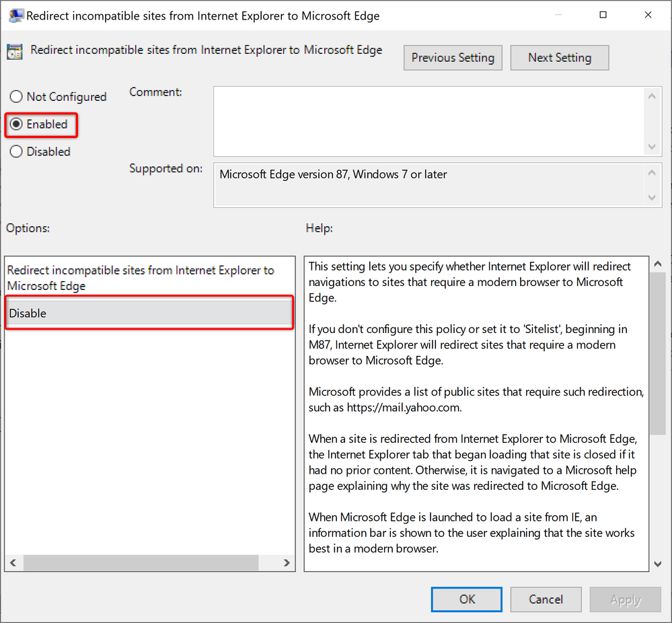Click the 'When Microsoft Edge is launched' paragraph
Screen dimensions: 672x623
(x=472, y=533)
